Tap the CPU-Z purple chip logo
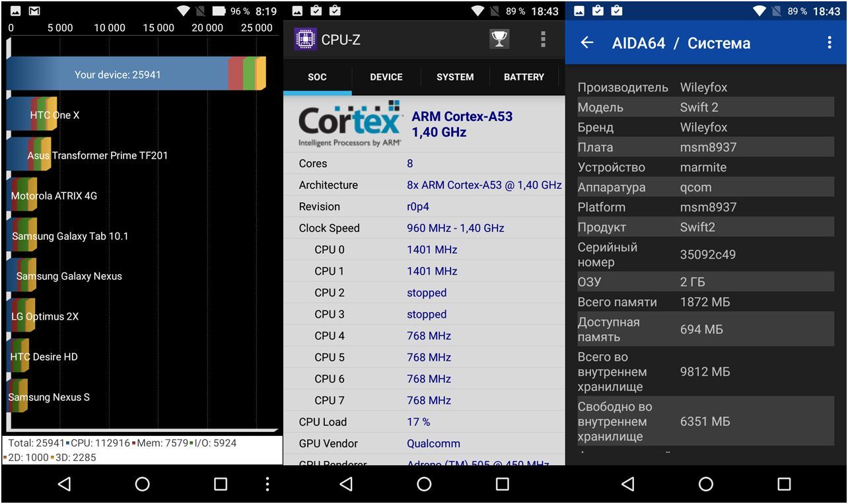This screenshot has width=848, height=504. (x=305, y=40)
